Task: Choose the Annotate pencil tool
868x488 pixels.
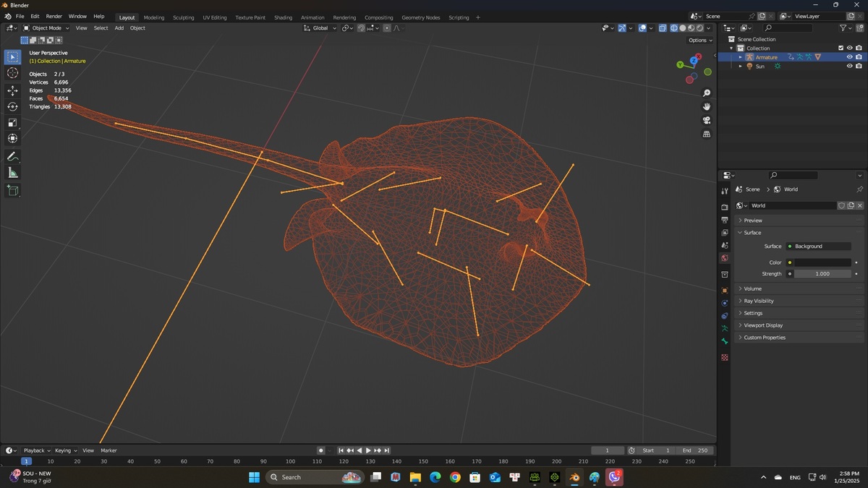Action: click(12, 156)
